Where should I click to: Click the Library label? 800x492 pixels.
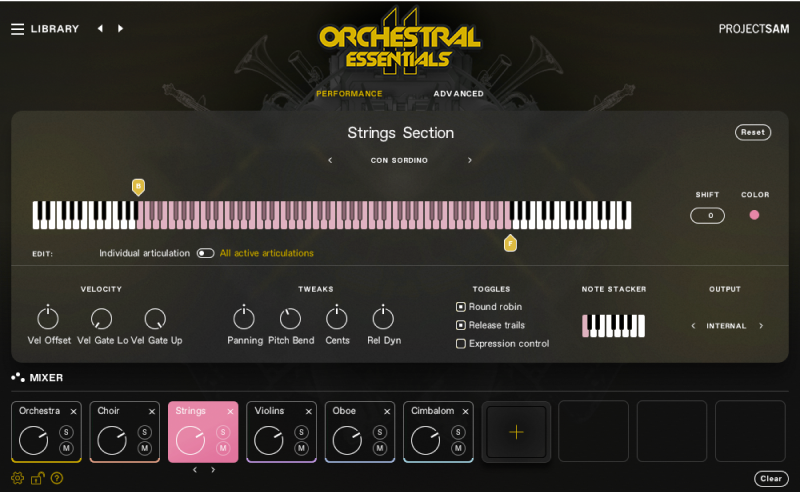55,29
